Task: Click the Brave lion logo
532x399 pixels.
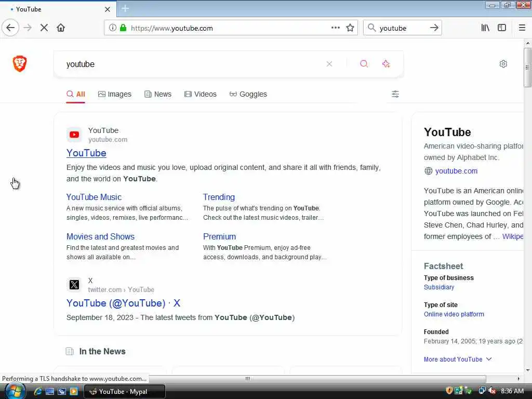Action: point(20,63)
